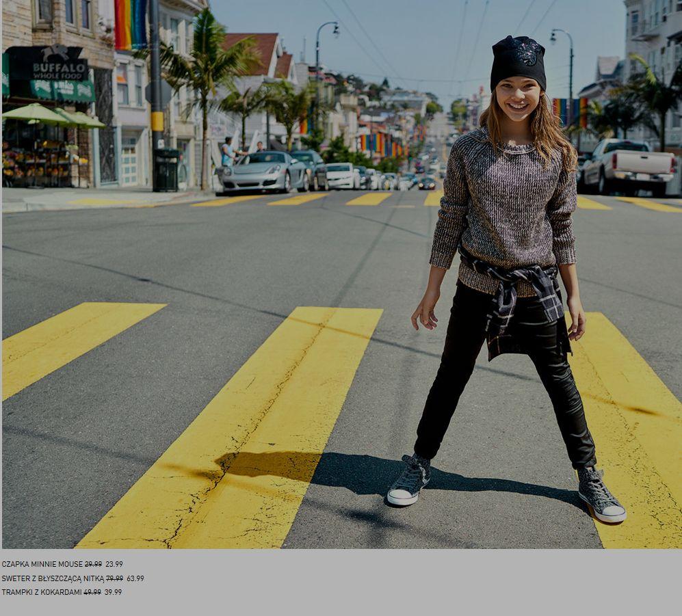Click the 23.99 sale price
Viewport: 682px width, 616px height.
pos(114,565)
